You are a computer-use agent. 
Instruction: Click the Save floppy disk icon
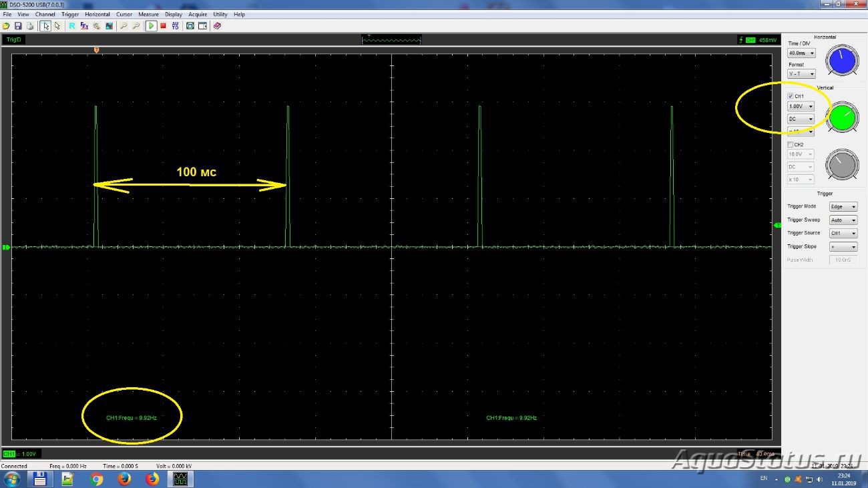pos(18,26)
